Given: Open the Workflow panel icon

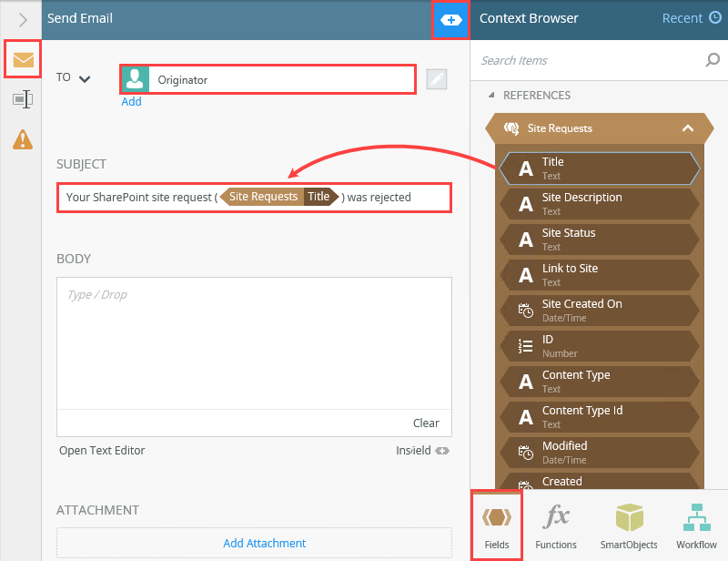Looking at the screenshot, I should 696,525.
